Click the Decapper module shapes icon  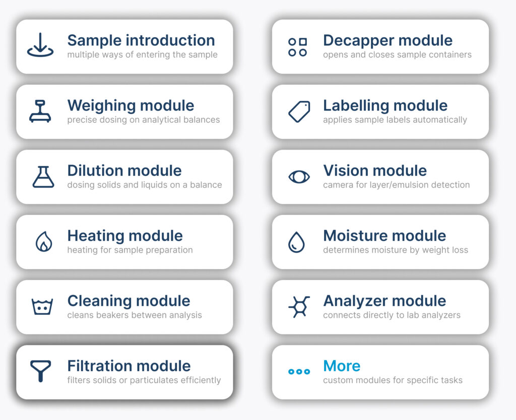point(297,47)
